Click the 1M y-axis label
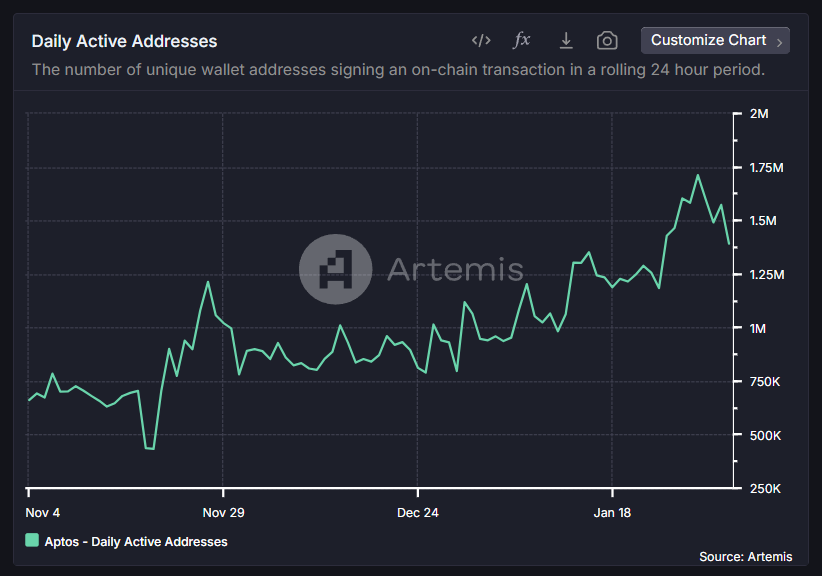 (x=758, y=329)
